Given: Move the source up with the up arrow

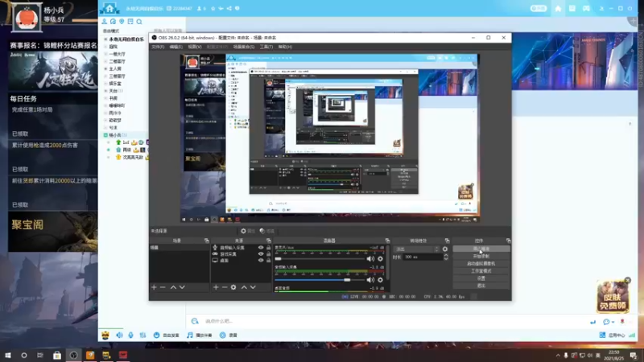Looking at the screenshot, I should coord(244,287).
